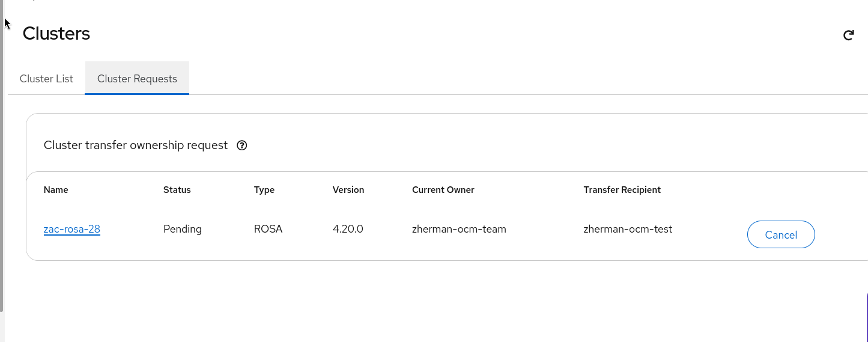The width and height of the screenshot is (868, 342).
Task: Click the Pending status cell
Action: pos(183,229)
